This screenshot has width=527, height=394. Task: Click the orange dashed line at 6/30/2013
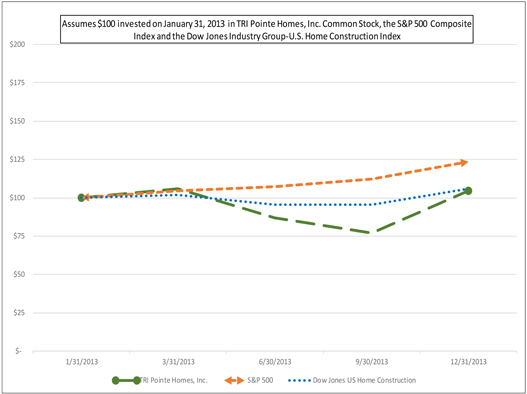point(275,187)
